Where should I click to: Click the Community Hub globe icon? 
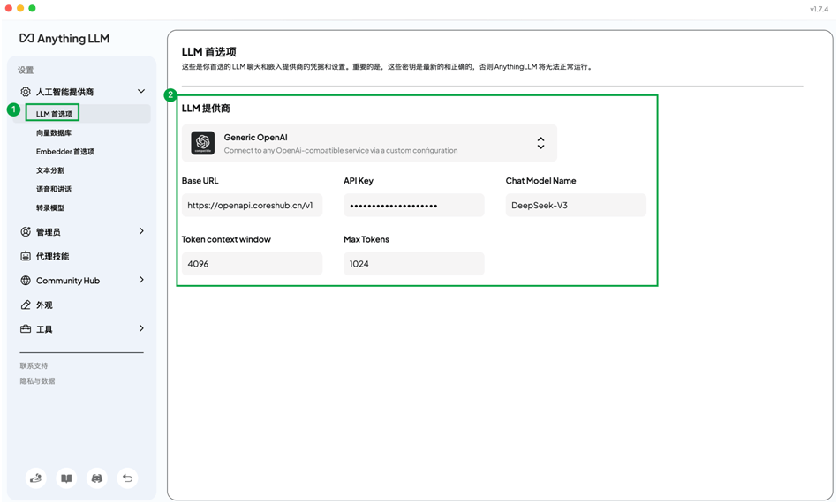click(25, 281)
